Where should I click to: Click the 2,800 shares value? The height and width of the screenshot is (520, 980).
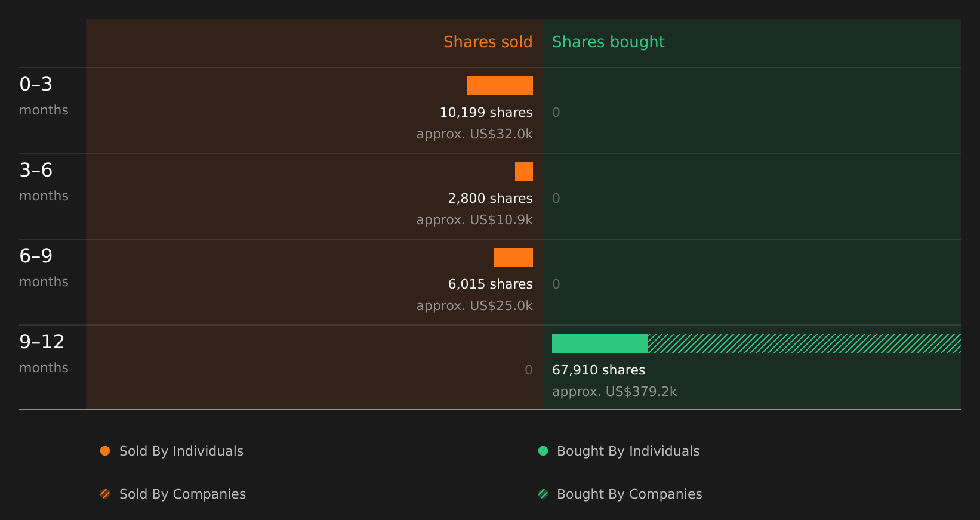point(490,199)
